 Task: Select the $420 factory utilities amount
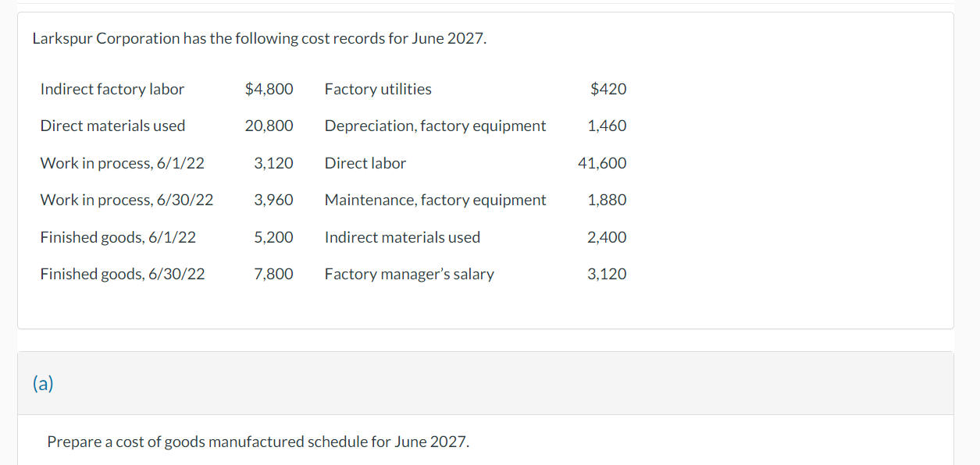click(608, 89)
